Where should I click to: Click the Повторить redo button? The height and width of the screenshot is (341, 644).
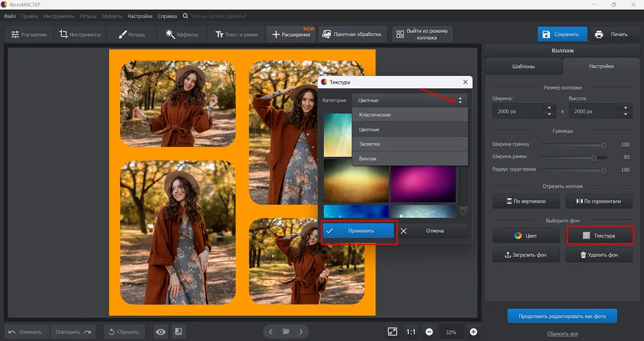(73, 332)
